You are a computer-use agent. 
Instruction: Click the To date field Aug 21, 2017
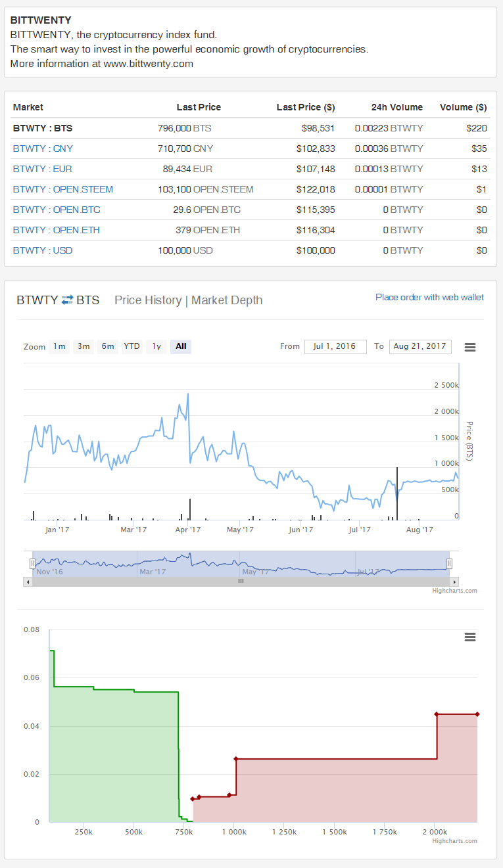(x=420, y=346)
